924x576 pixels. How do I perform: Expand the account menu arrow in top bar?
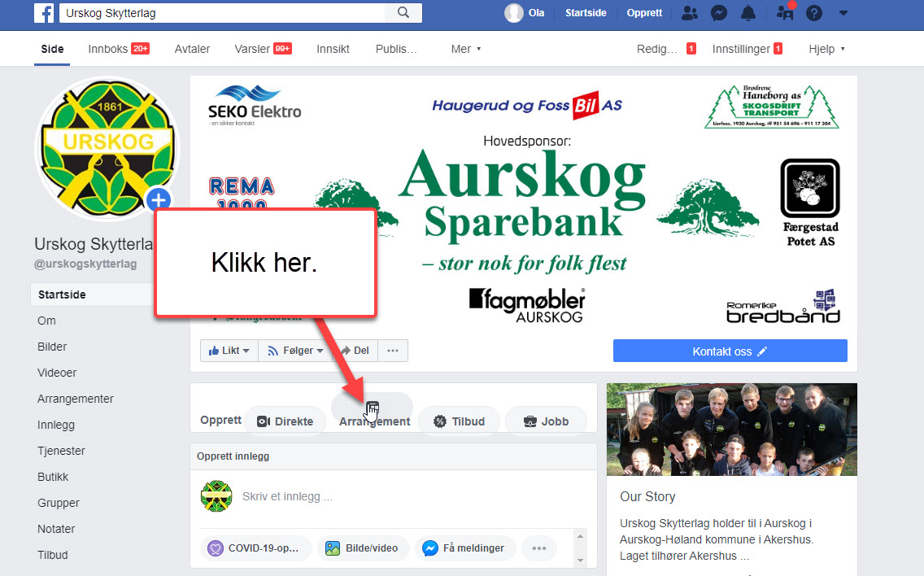coord(843,13)
